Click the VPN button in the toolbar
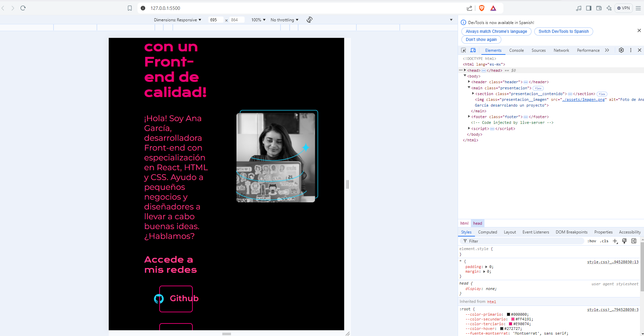This screenshot has height=336, width=644. pyautogui.click(x=624, y=8)
